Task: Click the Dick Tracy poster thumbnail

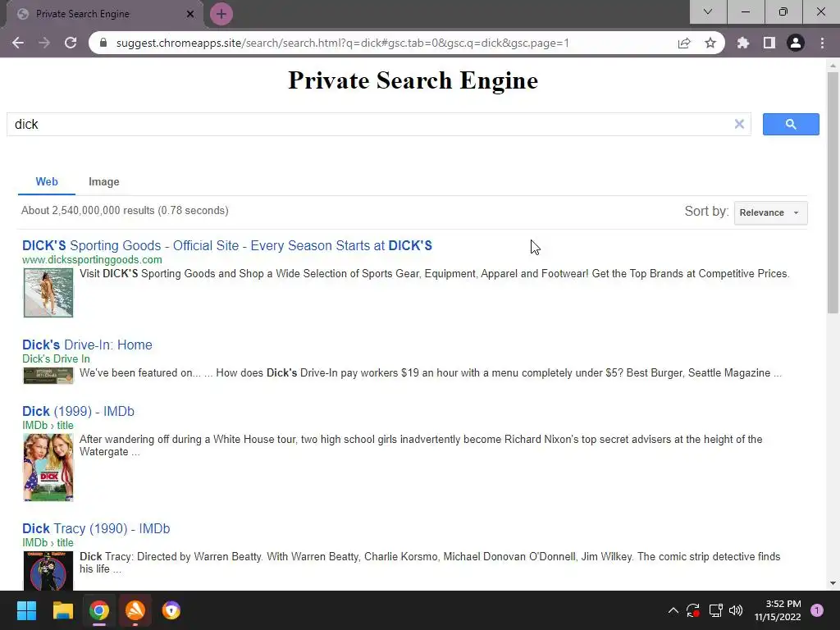Action: [48, 571]
